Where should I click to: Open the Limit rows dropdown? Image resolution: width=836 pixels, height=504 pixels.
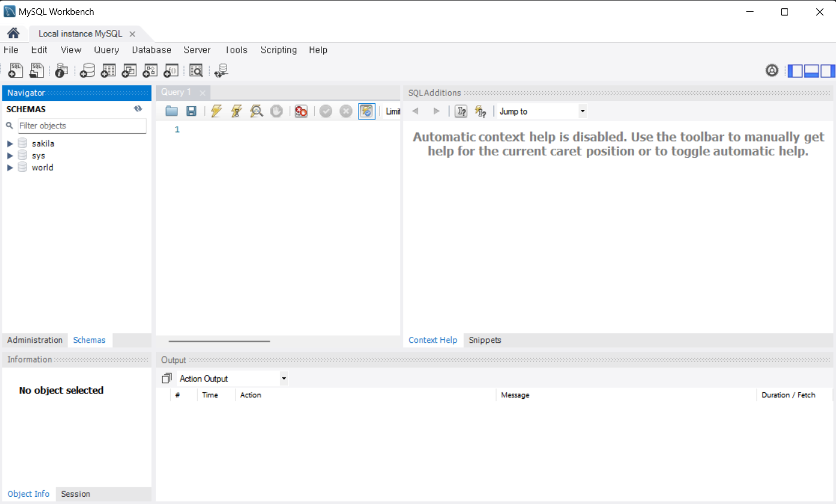[x=392, y=111]
